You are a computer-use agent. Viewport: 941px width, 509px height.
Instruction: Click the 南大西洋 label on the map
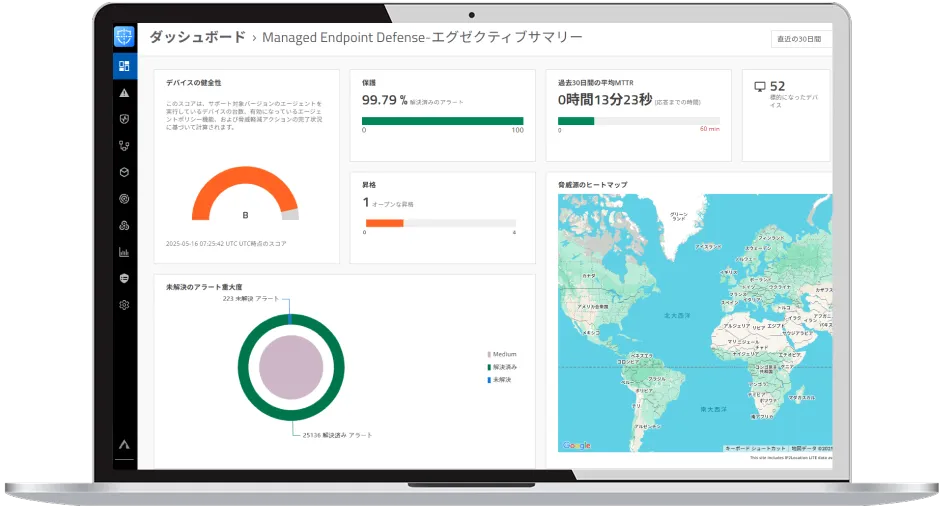click(714, 409)
